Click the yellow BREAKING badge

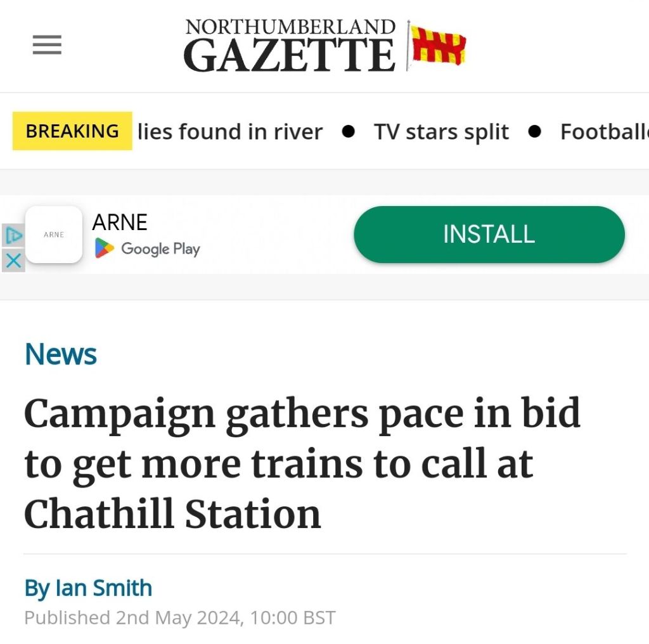tap(72, 131)
